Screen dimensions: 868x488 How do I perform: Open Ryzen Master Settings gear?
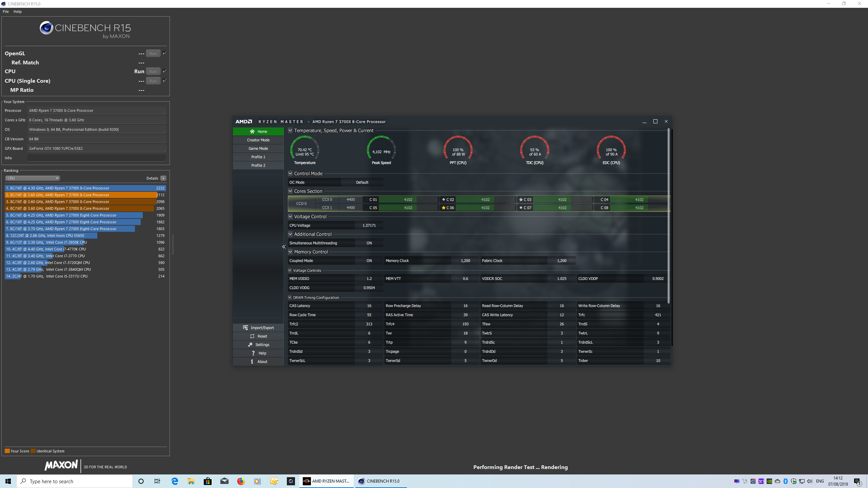click(x=250, y=345)
